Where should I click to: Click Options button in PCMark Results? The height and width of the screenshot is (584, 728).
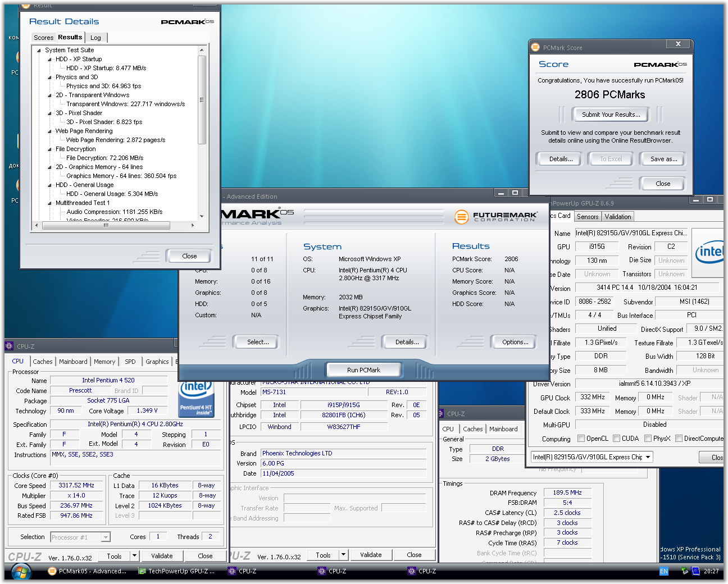[x=515, y=342]
